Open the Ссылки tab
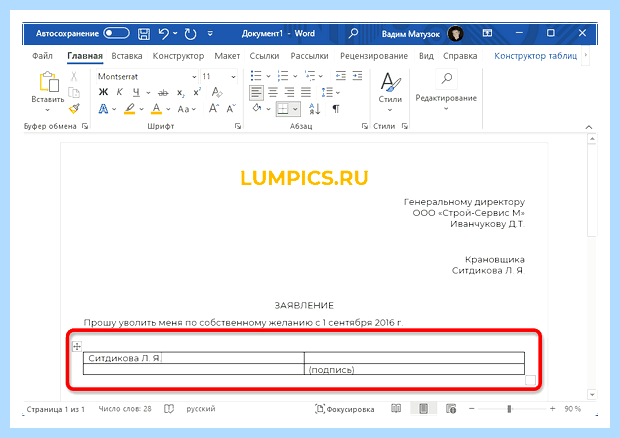 point(264,56)
